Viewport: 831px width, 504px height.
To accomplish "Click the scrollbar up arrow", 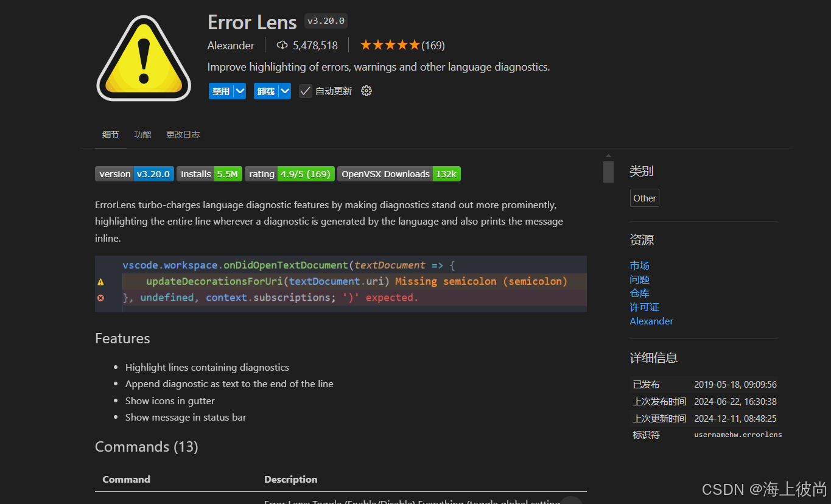I will (608, 156).
